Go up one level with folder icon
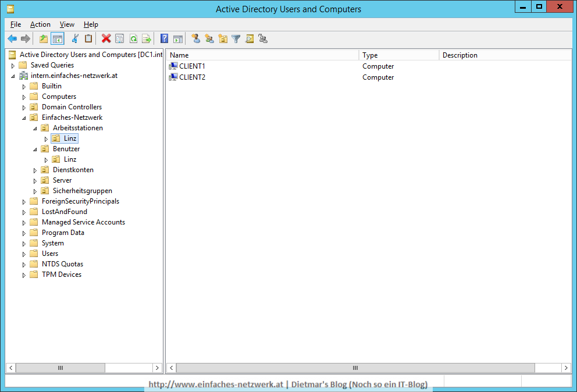 point(44,38)
